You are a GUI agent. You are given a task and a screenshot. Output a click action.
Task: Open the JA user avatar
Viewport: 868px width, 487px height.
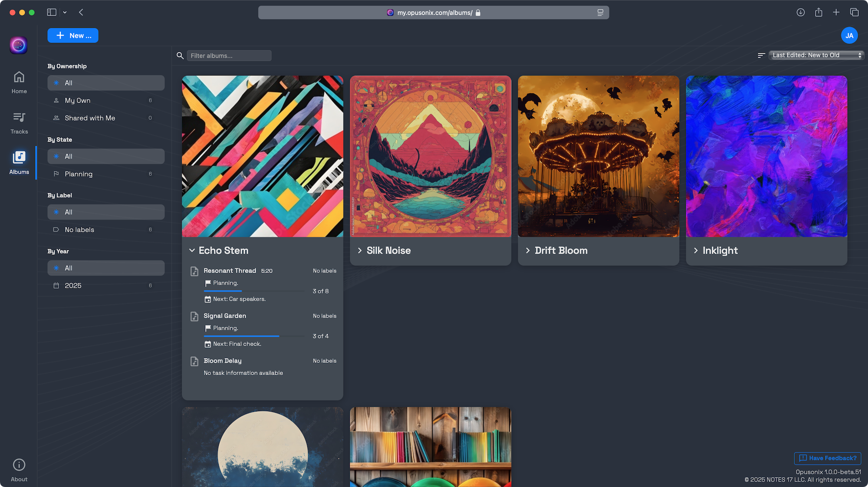coord(849,36)
